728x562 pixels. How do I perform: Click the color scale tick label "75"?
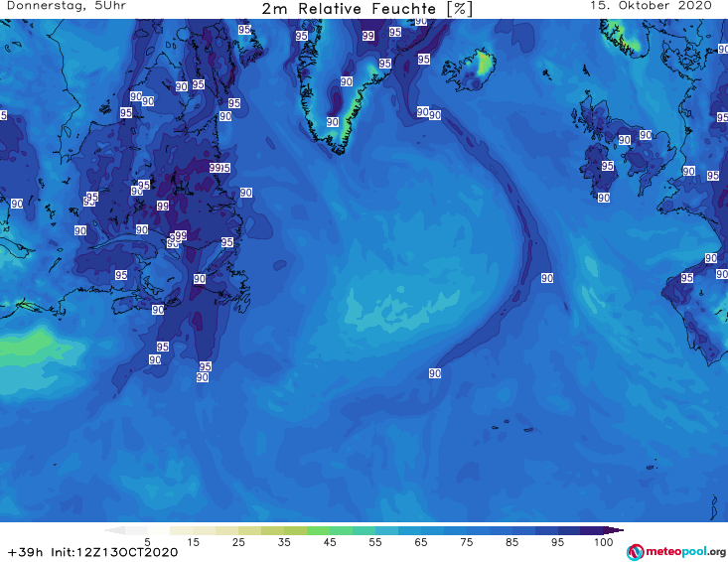point(467,542)
